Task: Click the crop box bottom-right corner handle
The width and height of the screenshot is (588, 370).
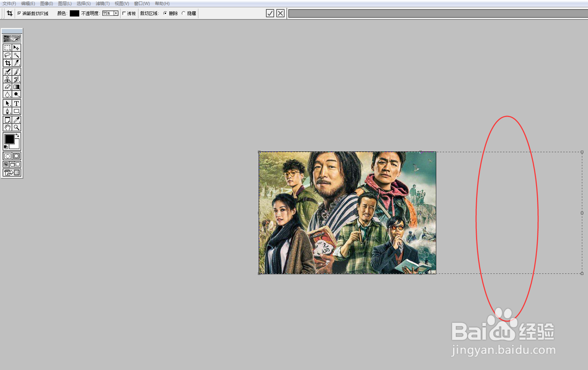Action: (582, 273)
